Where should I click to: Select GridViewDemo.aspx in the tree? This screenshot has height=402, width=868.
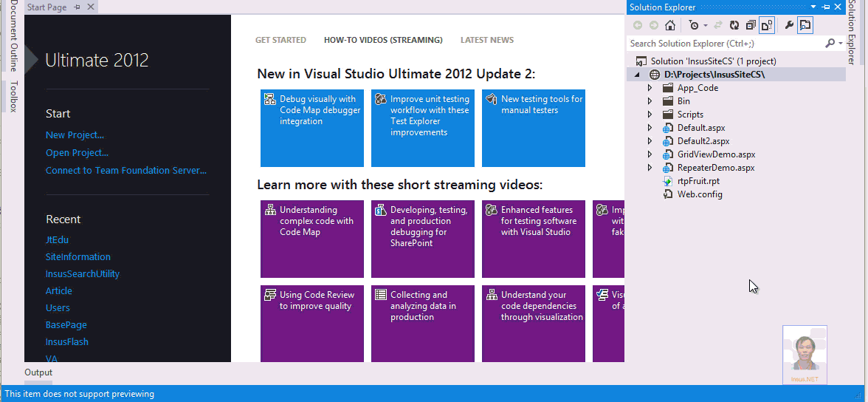point(716,154)
